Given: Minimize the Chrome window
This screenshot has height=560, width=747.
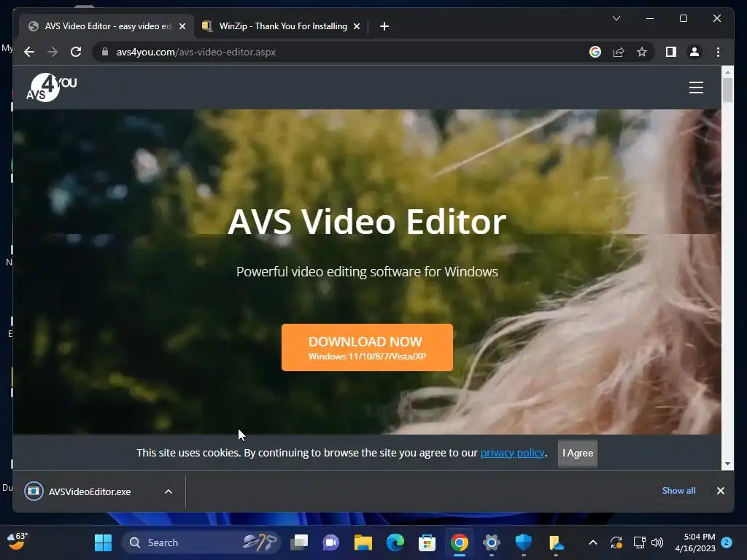Looking at the screenshot, I should 650,18.
